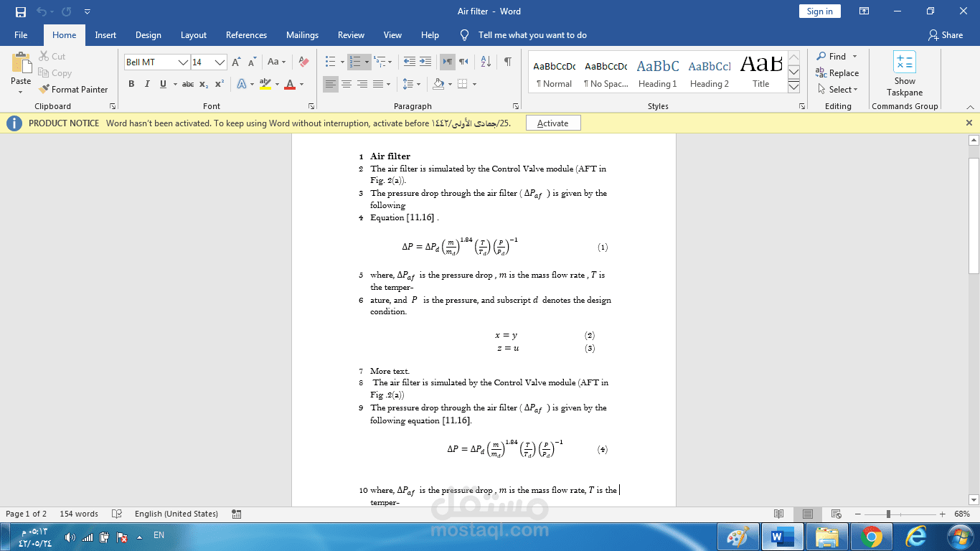980x551 pixels.
Task: Save the document with the floppy disk icon
Action: [20, 11]
